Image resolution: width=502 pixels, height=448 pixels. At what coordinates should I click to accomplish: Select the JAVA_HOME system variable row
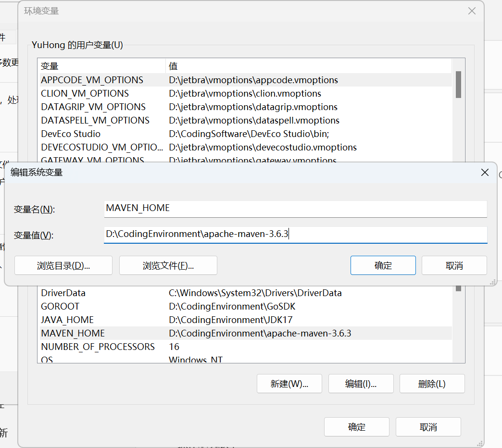[246, 320]
